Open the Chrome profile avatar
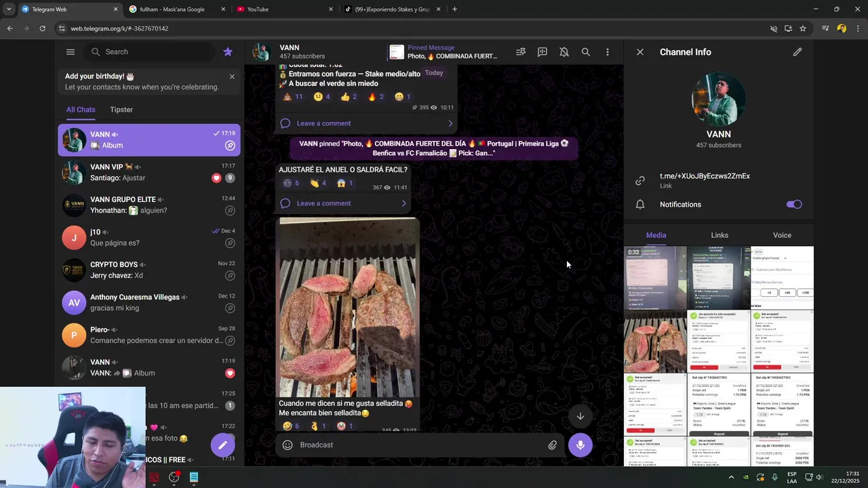The height and width of the screenshot is (488, 868). (842, 28)
